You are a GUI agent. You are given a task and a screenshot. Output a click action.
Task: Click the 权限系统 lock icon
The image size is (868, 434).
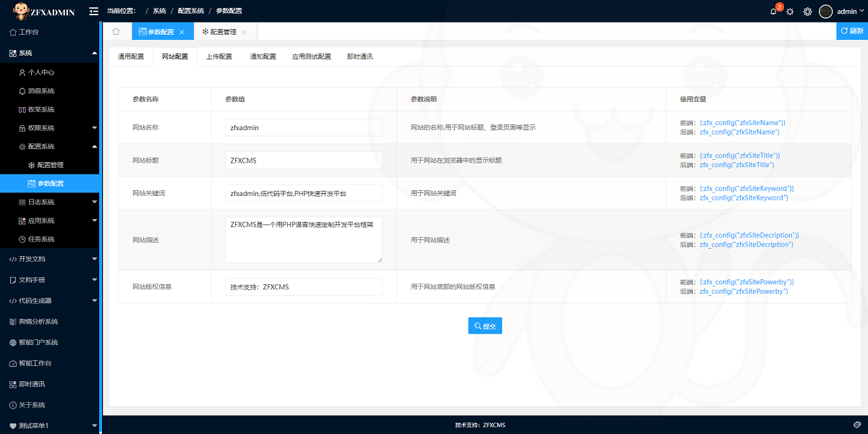pyautogui.click(x=22, y=128)
